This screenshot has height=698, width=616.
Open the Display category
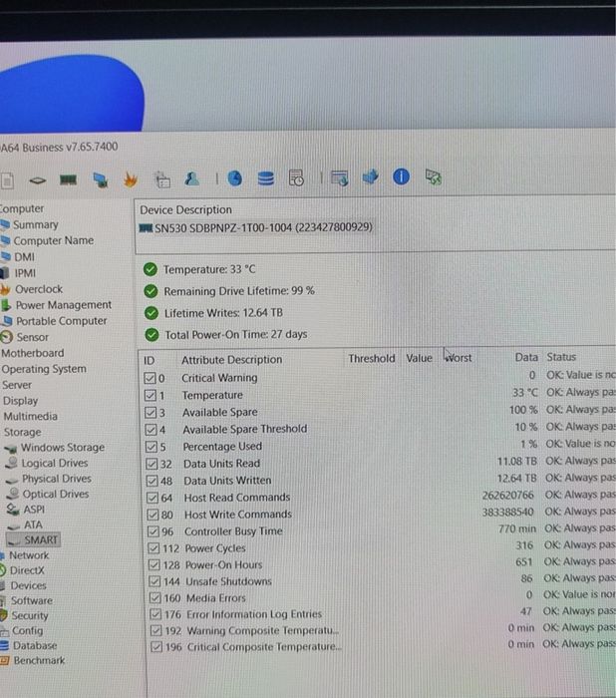point(21,401)
